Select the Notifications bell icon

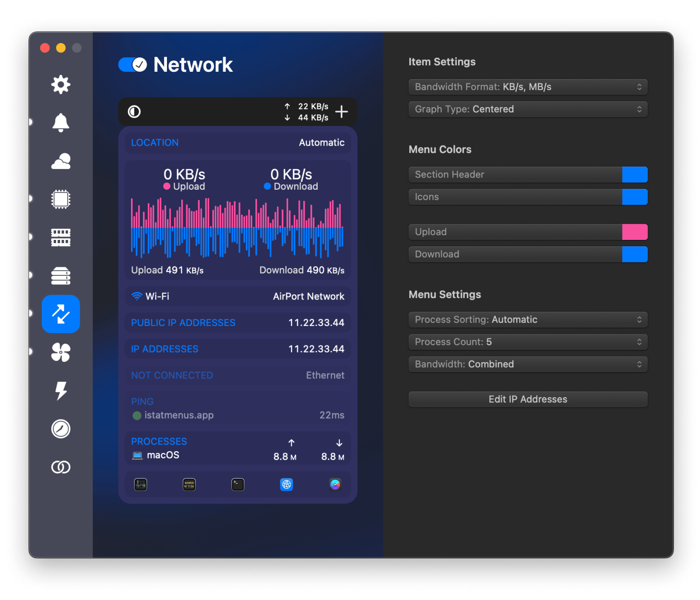click(61, 122)
